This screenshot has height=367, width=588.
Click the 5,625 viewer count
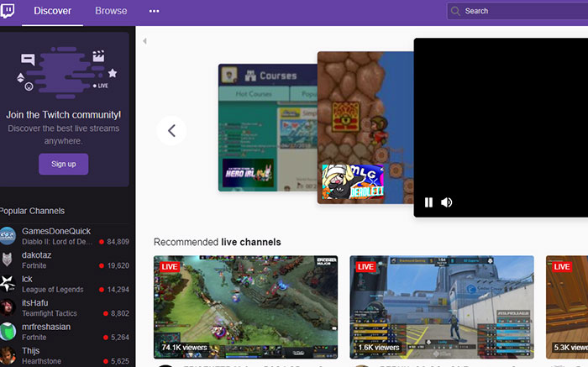(119, 361)
